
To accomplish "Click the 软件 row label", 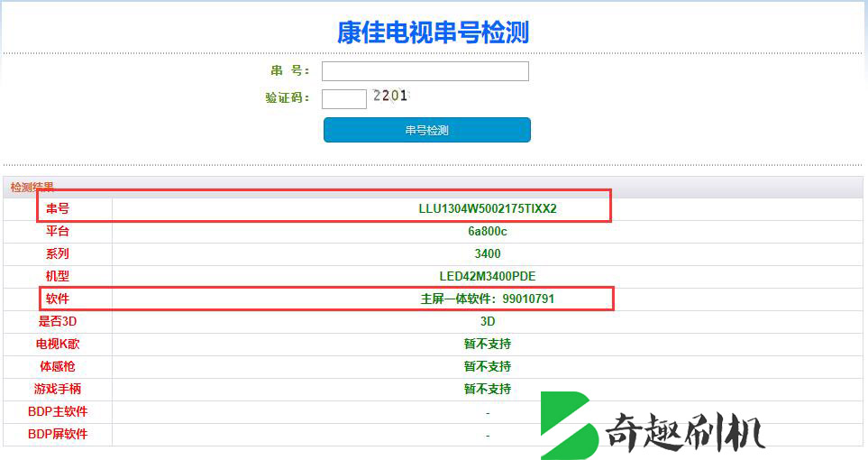I will [x=58, y=299].
